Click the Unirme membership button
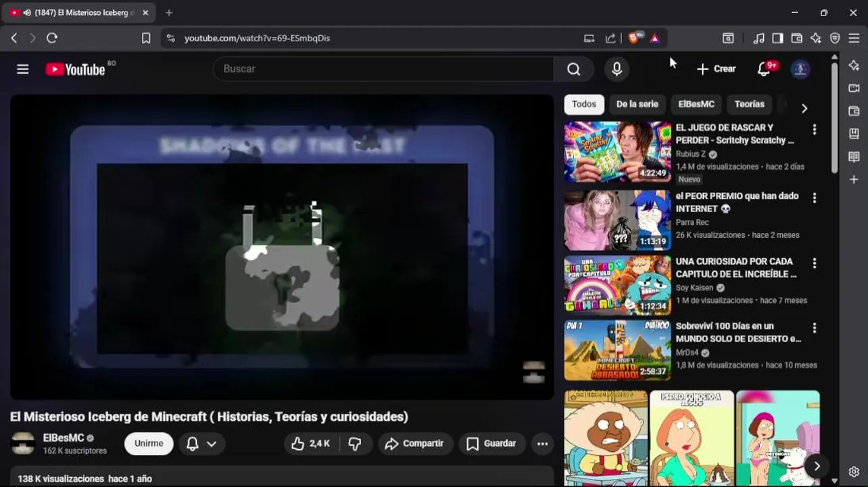Image resolution: width=868 pixels, height=487 pixels. click(x=149, y=444)
